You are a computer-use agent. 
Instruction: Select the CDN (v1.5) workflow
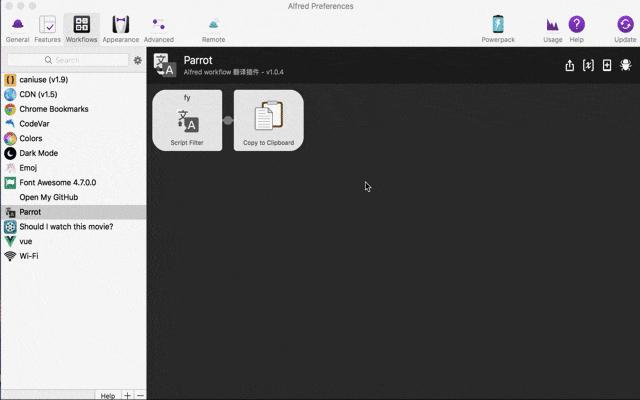click(x=73, y=94)
